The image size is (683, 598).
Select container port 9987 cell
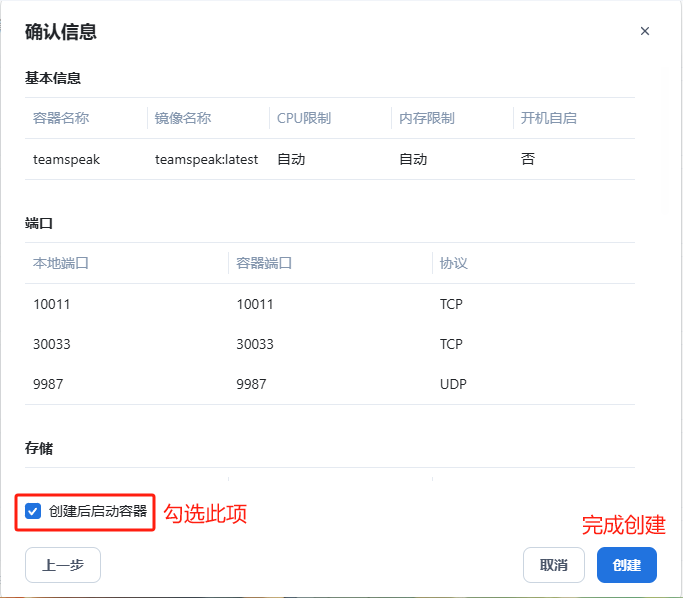(251, 384)
